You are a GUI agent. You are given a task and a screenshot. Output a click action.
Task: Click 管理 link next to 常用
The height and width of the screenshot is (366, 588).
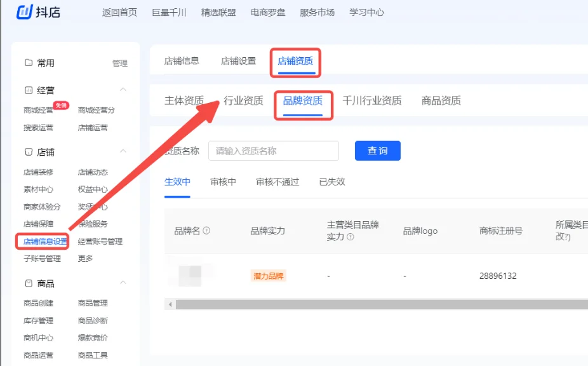[x=119, y=64]
